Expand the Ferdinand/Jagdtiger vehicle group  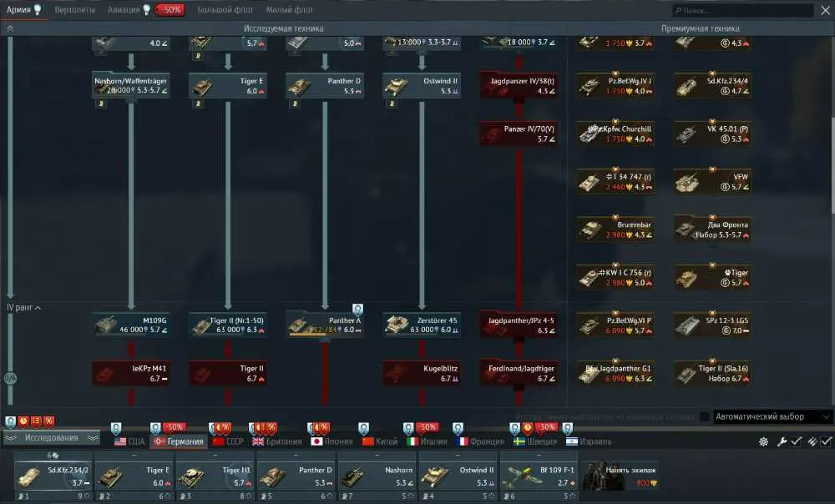519,373
